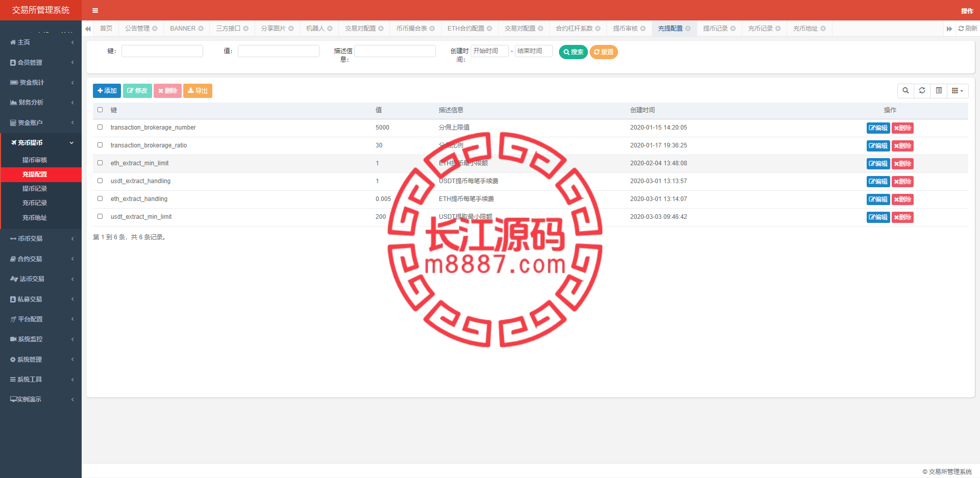Expand the 会员管理 sidebar menu
980x478 pixels.
pos(41,62)
